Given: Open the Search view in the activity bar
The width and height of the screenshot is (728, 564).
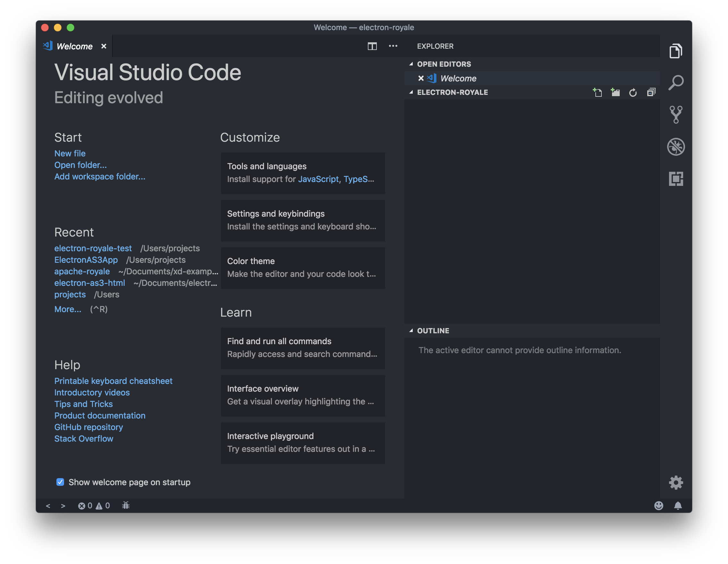Looking at the screenshot, I should pos(676,83).
